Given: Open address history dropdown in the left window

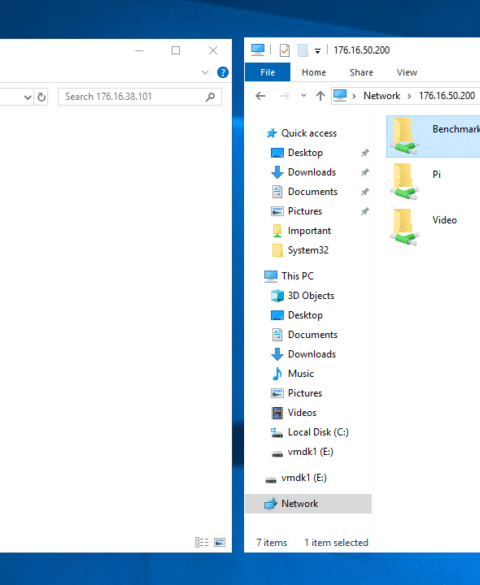Looking at the screenshot, I should click(28, 97).
